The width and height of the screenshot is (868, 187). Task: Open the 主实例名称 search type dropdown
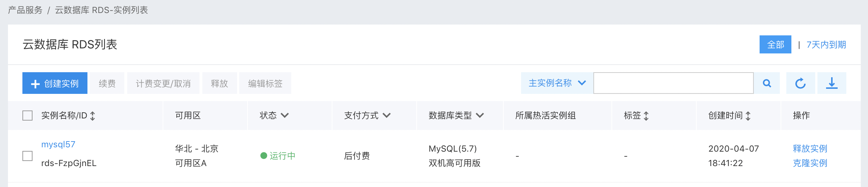tap(557, 83)
